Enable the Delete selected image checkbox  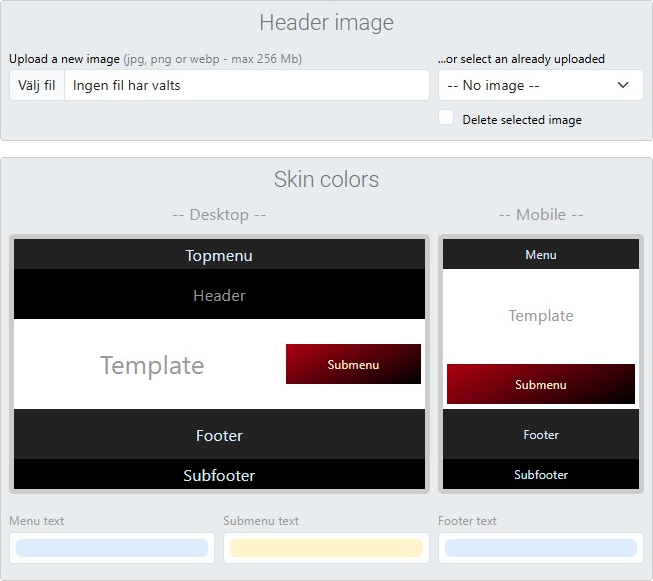pyautogui.click(x=446, y=118)
